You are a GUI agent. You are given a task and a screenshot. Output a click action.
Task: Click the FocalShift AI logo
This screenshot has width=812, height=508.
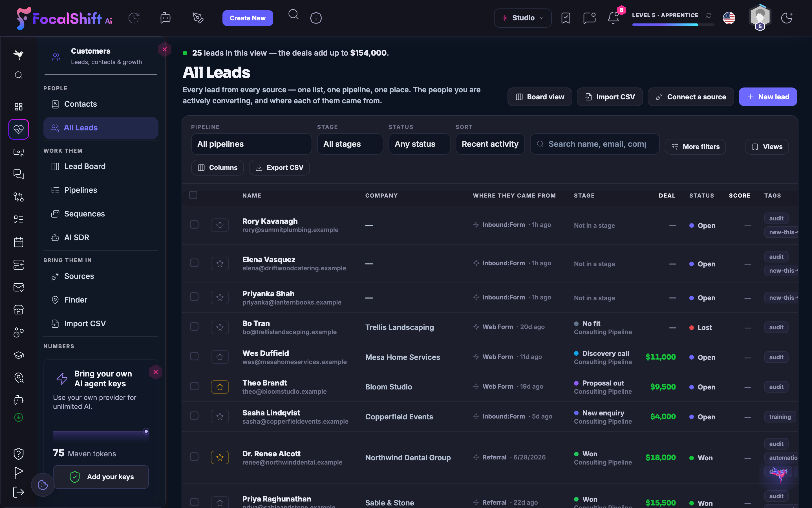click(64, 18)
